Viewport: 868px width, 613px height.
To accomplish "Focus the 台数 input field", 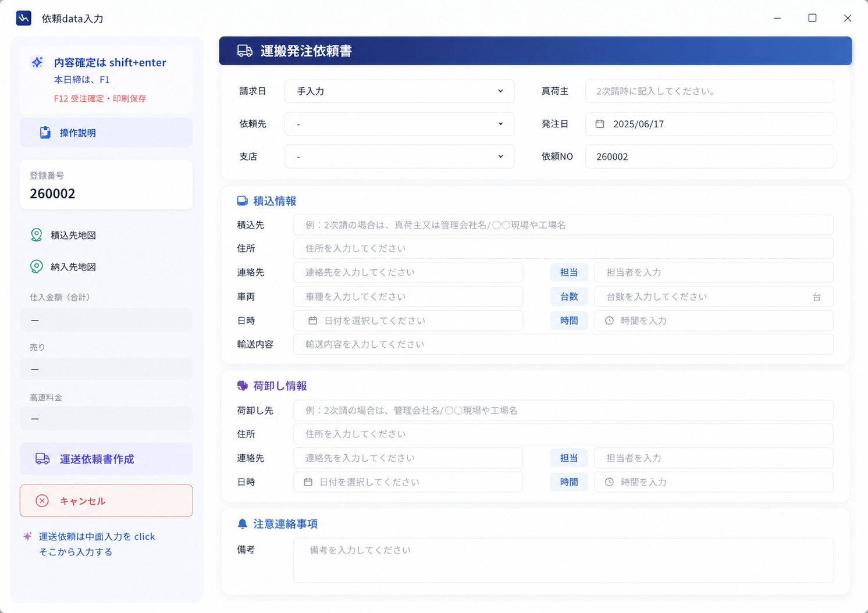I will pyautogui.click(x=714, y=297).
